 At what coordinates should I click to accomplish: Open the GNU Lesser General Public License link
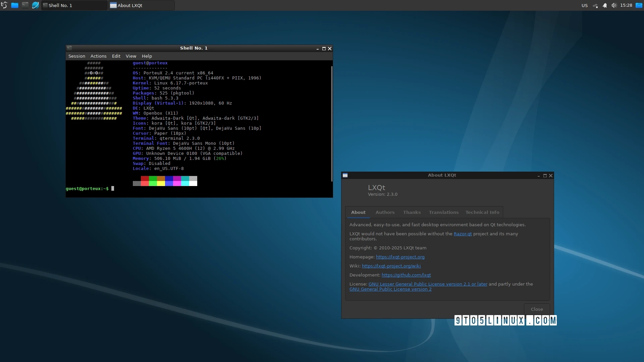[428, 284]
